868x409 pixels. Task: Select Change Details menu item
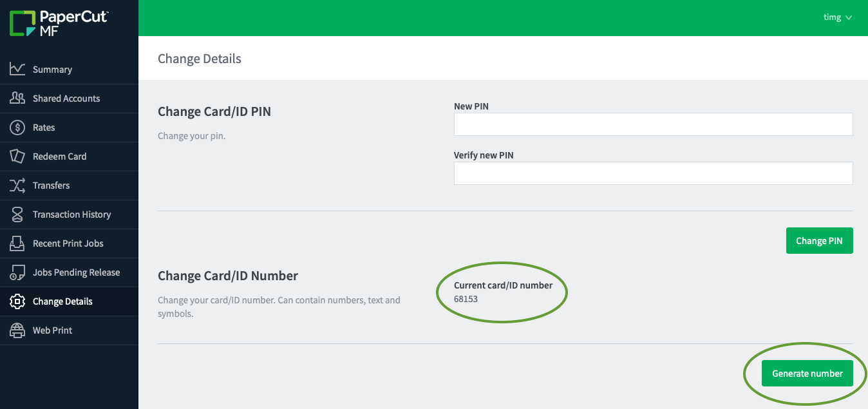point(69,301)
